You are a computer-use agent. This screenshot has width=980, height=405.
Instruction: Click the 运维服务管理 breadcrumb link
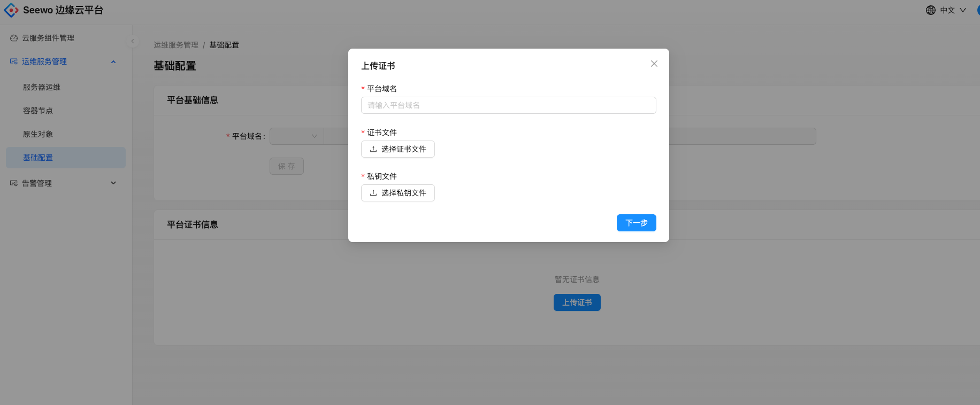click(x=176, y=45)
